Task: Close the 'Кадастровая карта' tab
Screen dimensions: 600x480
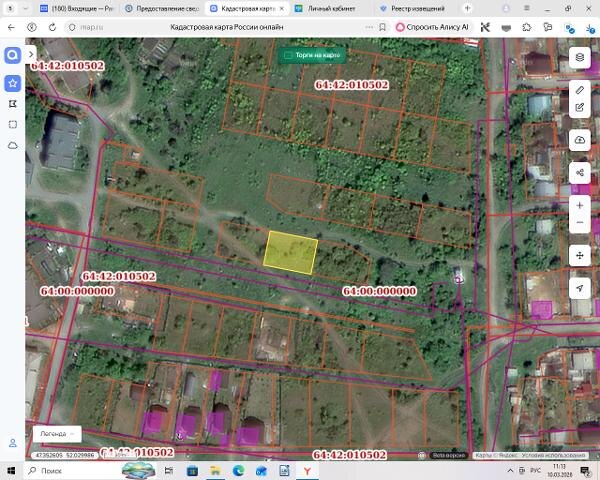Action: click(282, 8)
